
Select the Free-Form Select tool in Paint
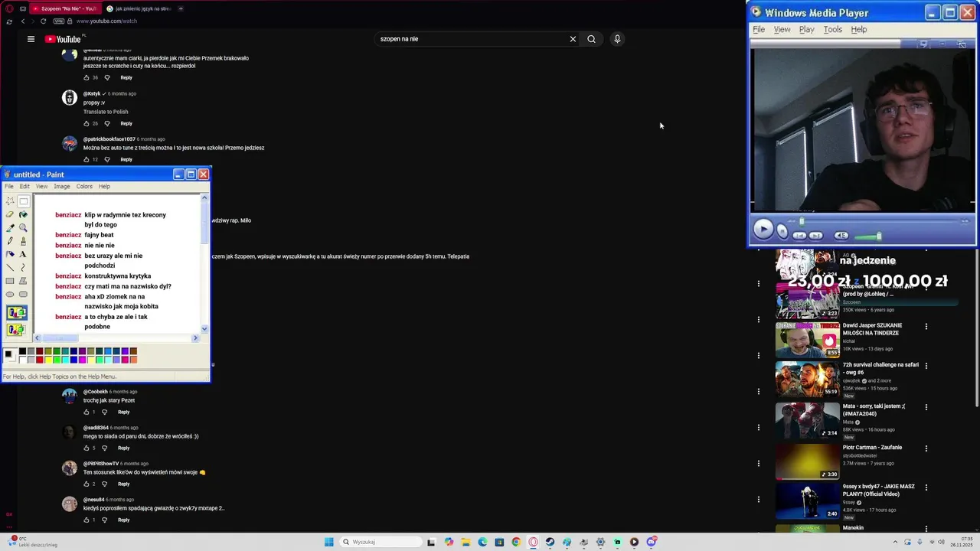tap(10, 201)
